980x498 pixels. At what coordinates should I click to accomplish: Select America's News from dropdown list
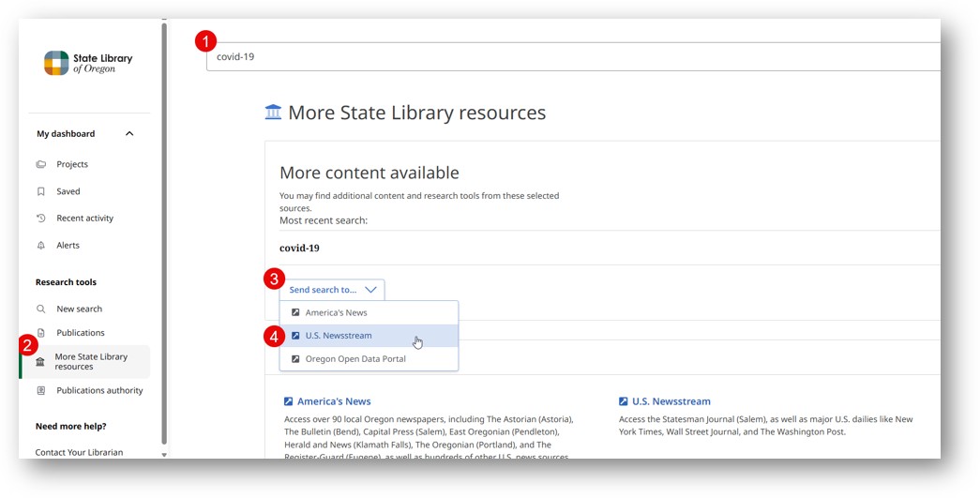coord(336,312)
